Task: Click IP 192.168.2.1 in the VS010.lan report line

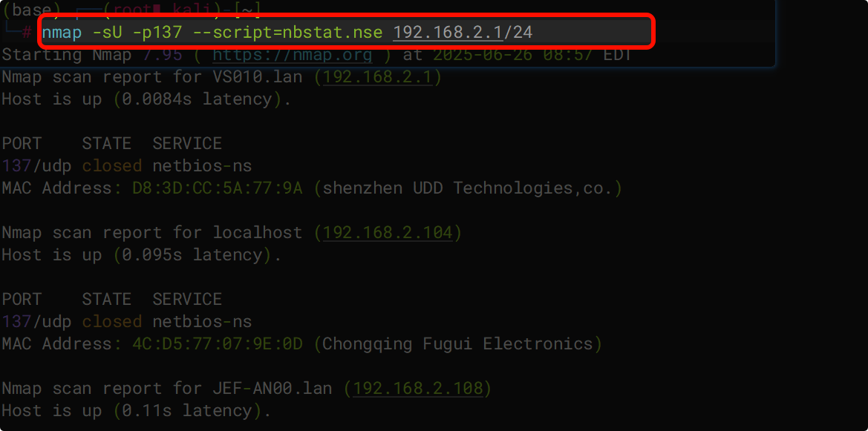Action: [377, 77]
